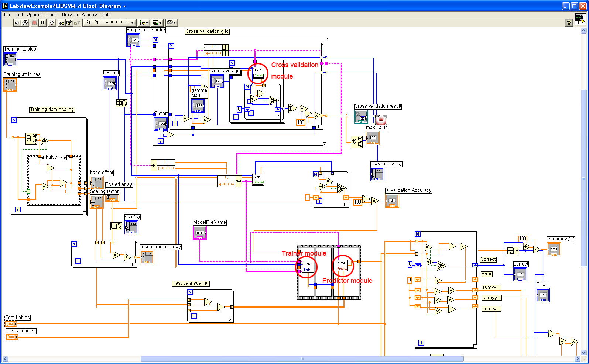Select the Cross validation result indicator terminal
Image resolution: width=589 pixels, height=364 pixels.
(361, 117)
